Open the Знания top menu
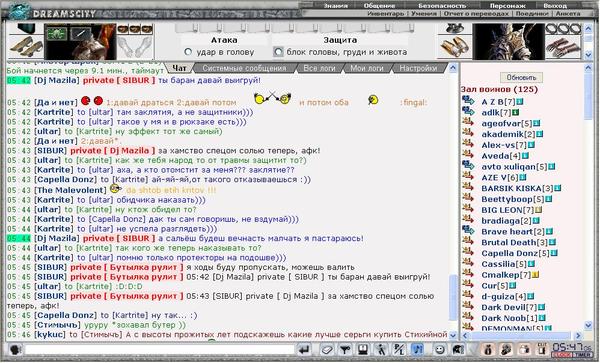This screenshot has width=600, height=363. [336, 6]
